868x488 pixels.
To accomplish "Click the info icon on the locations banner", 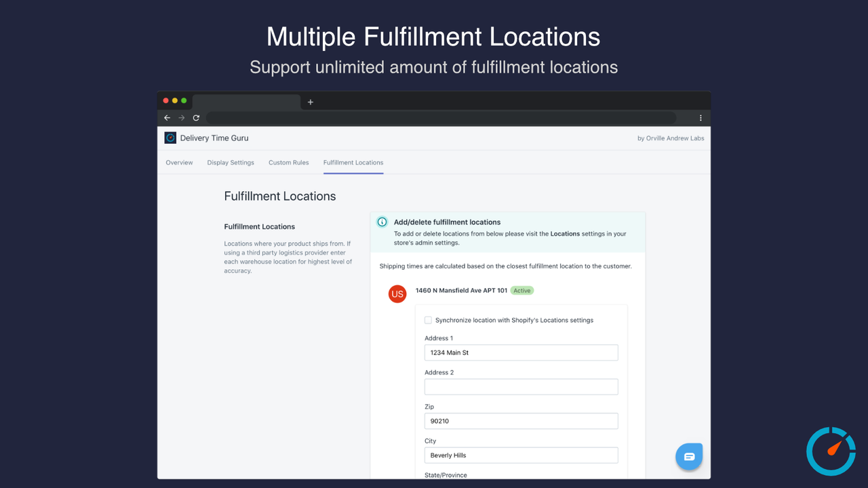I will click(382, 222).
